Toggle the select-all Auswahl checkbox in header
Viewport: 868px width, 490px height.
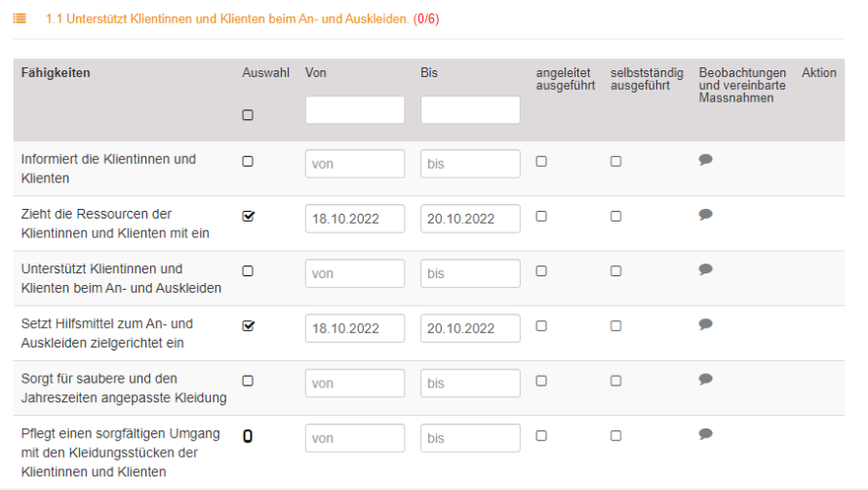[248, 115]
